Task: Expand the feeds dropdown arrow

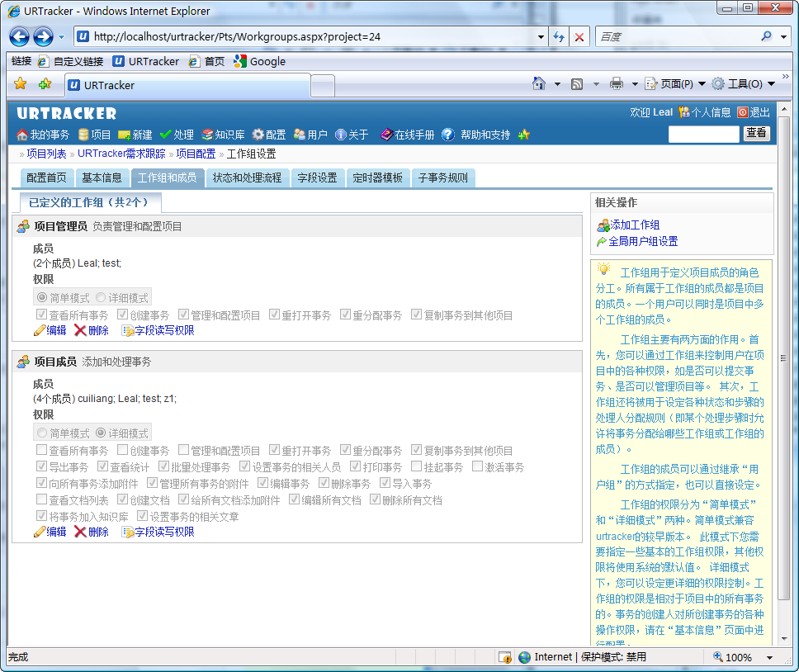Action: point(596,84)
